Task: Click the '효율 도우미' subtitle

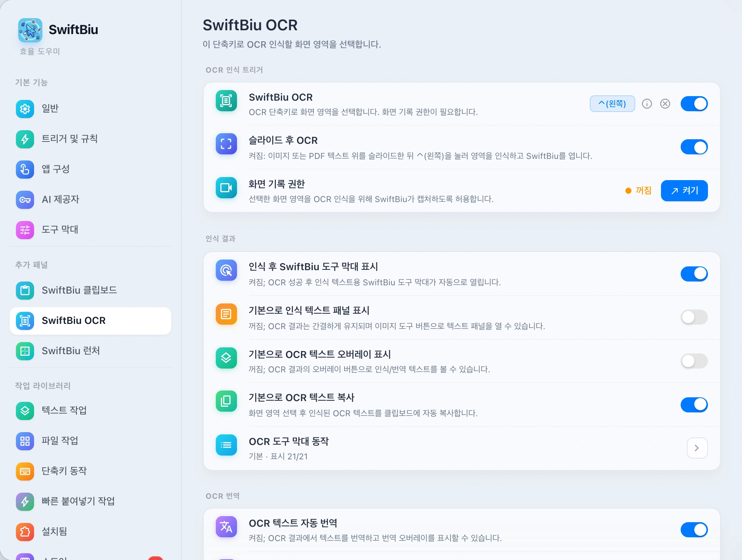Action: click(40, 51)
